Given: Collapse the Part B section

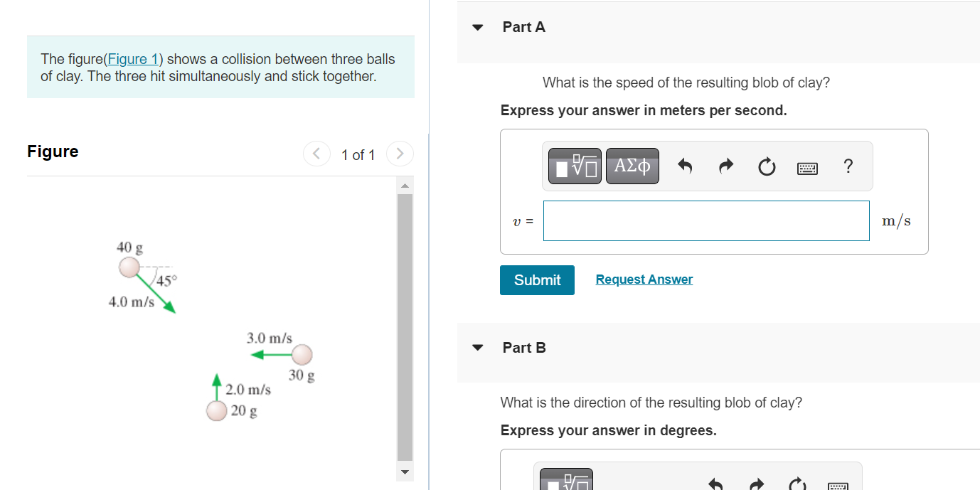Looking at the screenshot, I should click(476, 348).
